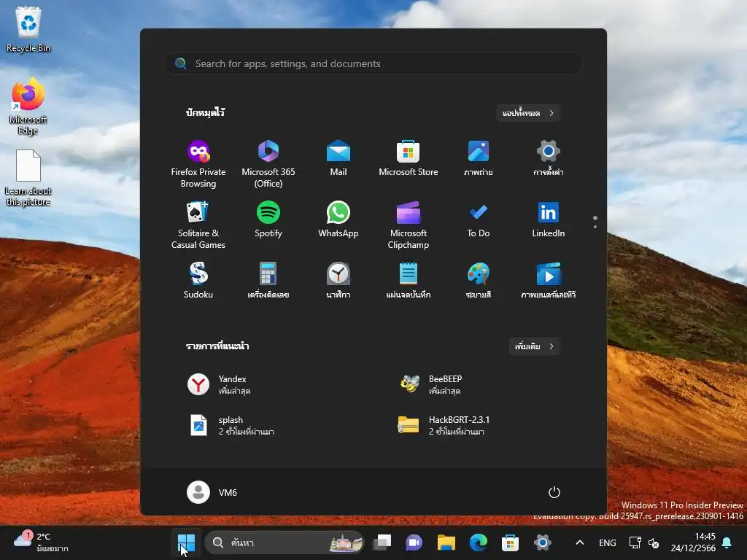Open weather widget showing 2°C
Image resolution: width=747 pixels, height=560 pixels.
(x=41, y=542)
